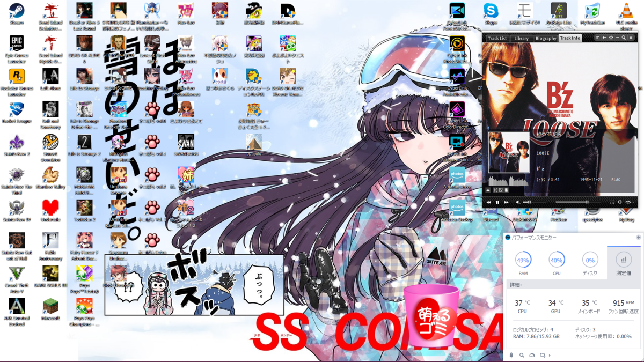Viewport: 644px width, 362px height.
Task: Switch to the Track List tab
Action: pyautogui.click(x=497, y=38)
